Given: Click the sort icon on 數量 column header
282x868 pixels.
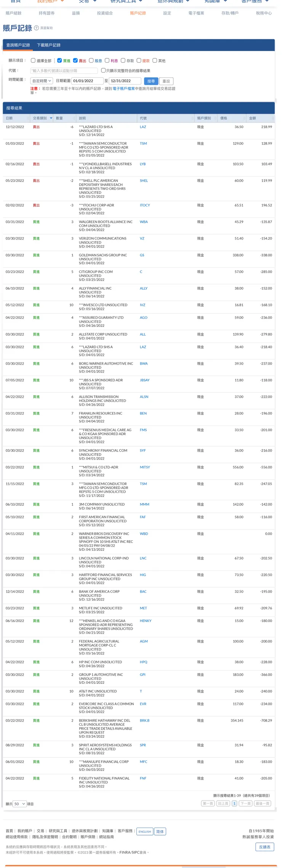Looking at the screenshot, I should (74, 118).
